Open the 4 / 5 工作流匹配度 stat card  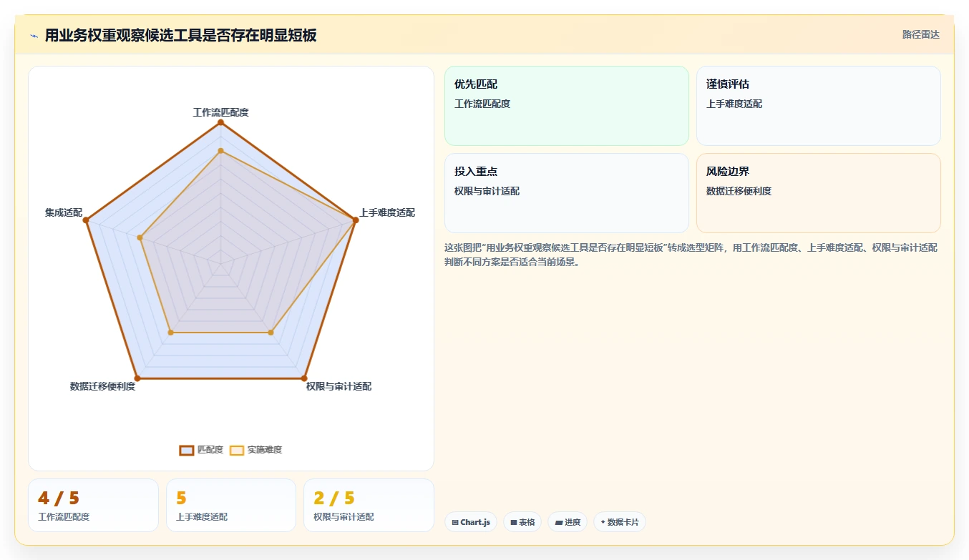point(93,506)
